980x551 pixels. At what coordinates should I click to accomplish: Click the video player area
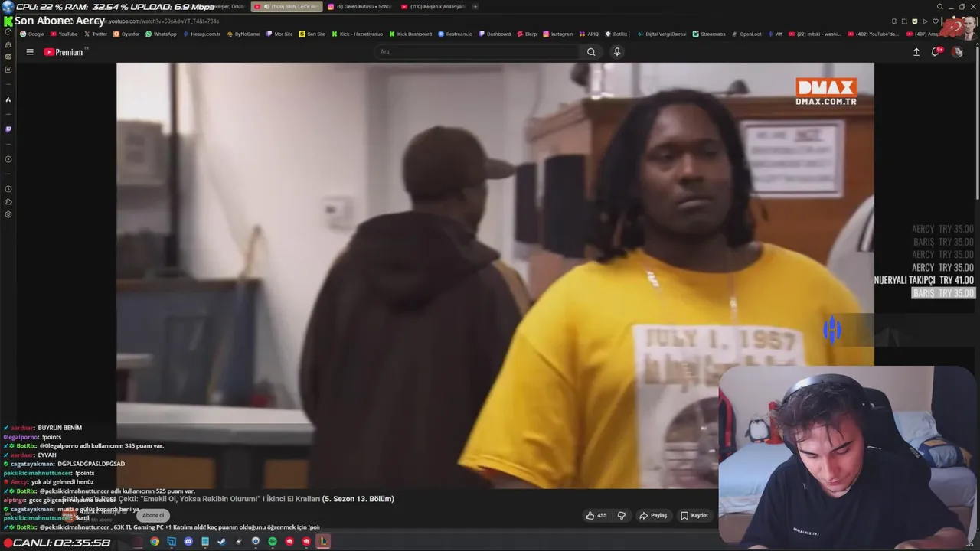pyautogui.click(x=495, y=275)
